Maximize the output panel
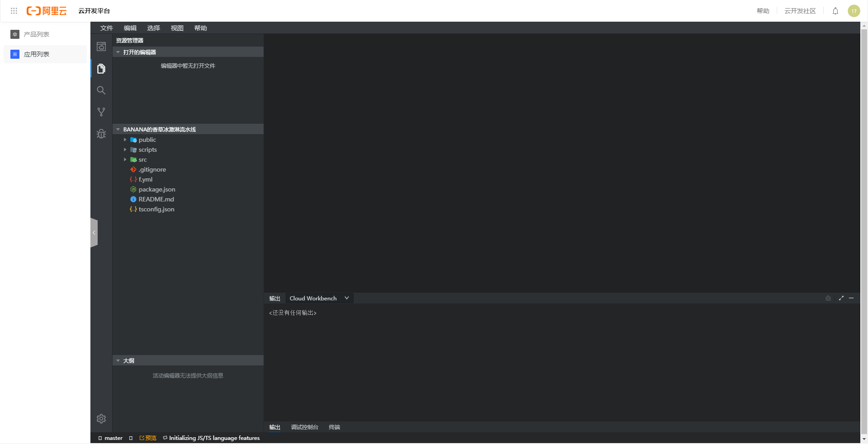The height and width of the screenshot is (444, 868). tap(841, 298)
